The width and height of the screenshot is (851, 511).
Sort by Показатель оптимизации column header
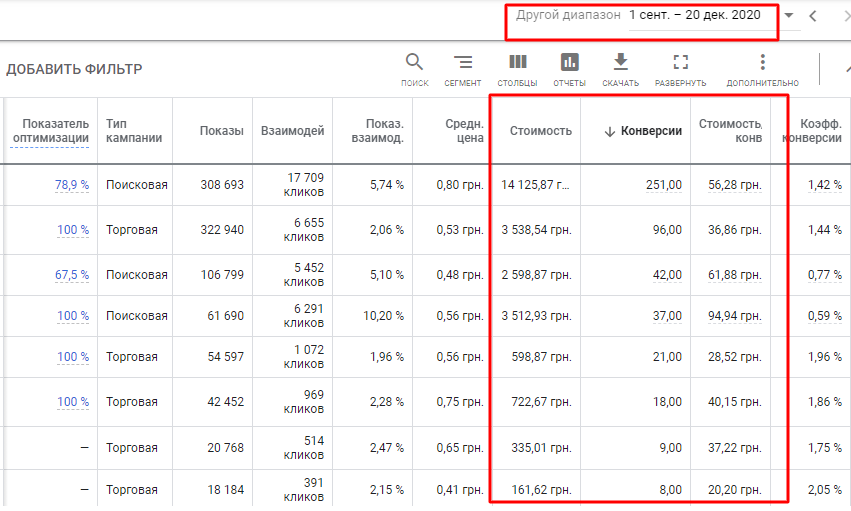click(x=50, y=131)
